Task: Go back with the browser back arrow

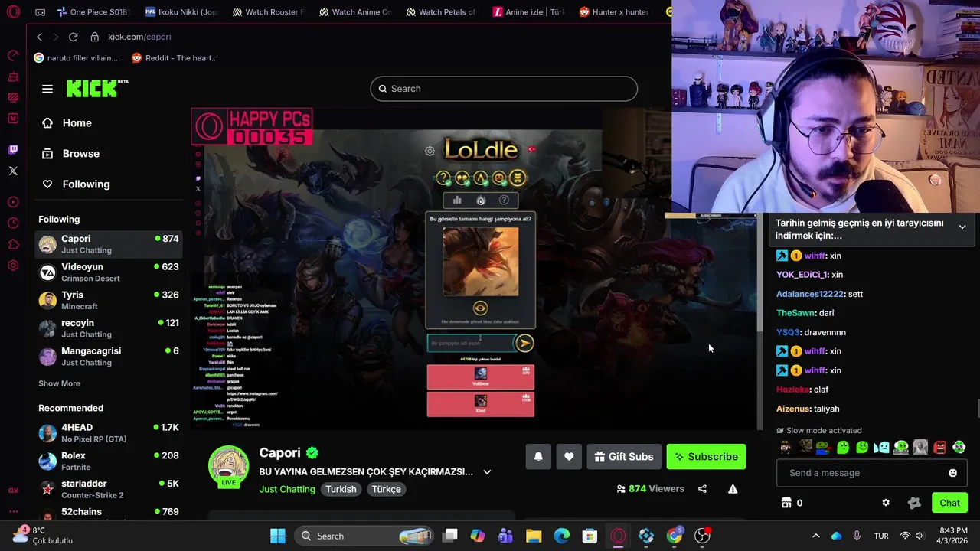Action: coord(40,37)
